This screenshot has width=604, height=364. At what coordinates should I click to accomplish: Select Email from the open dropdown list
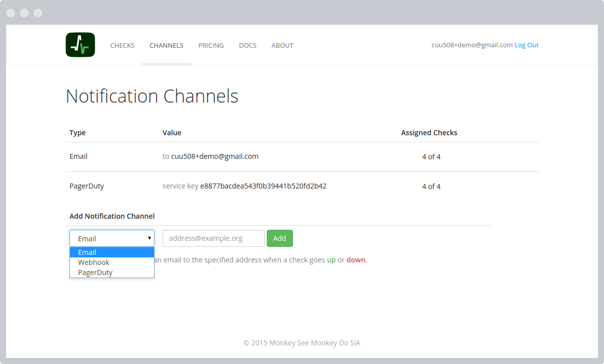tap(112, 252)
